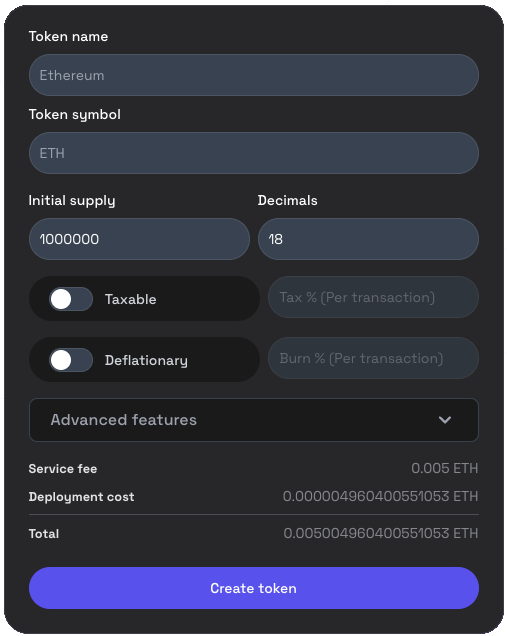
Task: Click the Taxable label text
Action: pos(131,299)
